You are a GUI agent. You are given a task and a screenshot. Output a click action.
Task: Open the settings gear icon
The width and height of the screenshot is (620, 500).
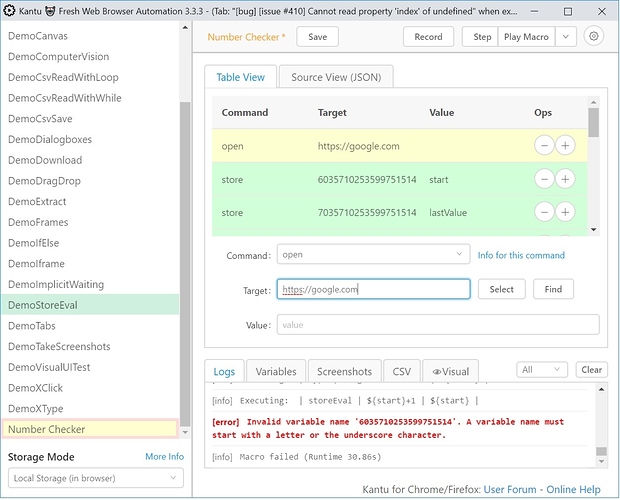point(593,36)
